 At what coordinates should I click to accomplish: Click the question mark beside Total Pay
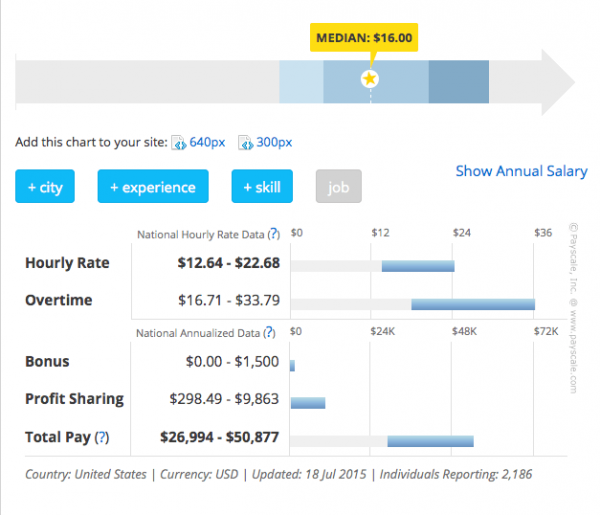(101, 437)
